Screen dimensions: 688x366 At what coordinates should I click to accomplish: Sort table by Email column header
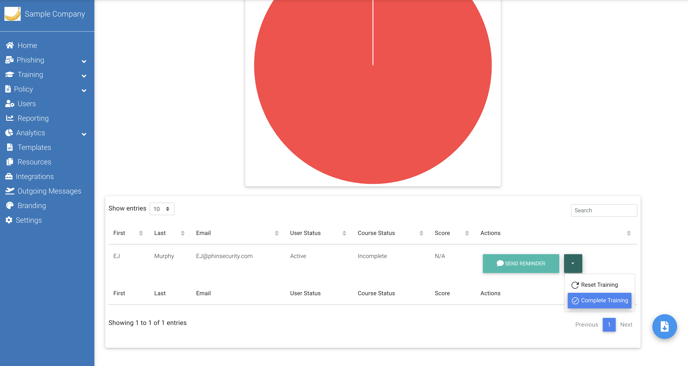click(x=237, y=233)
